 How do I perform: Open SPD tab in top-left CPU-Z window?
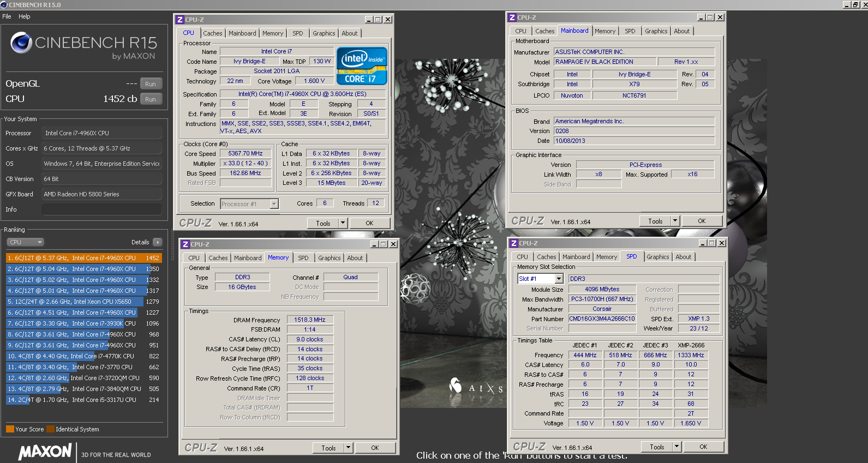[x=297, y=33]
